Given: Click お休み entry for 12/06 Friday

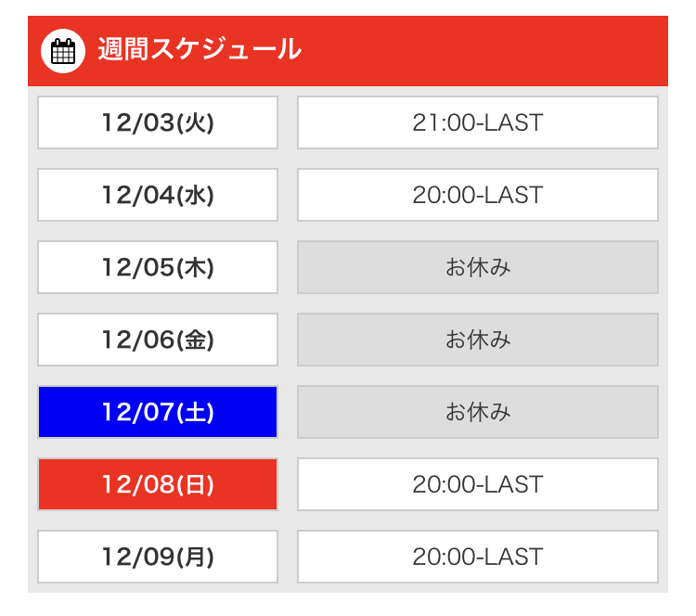Looking at the screenshot, I should tap(478, 340).
